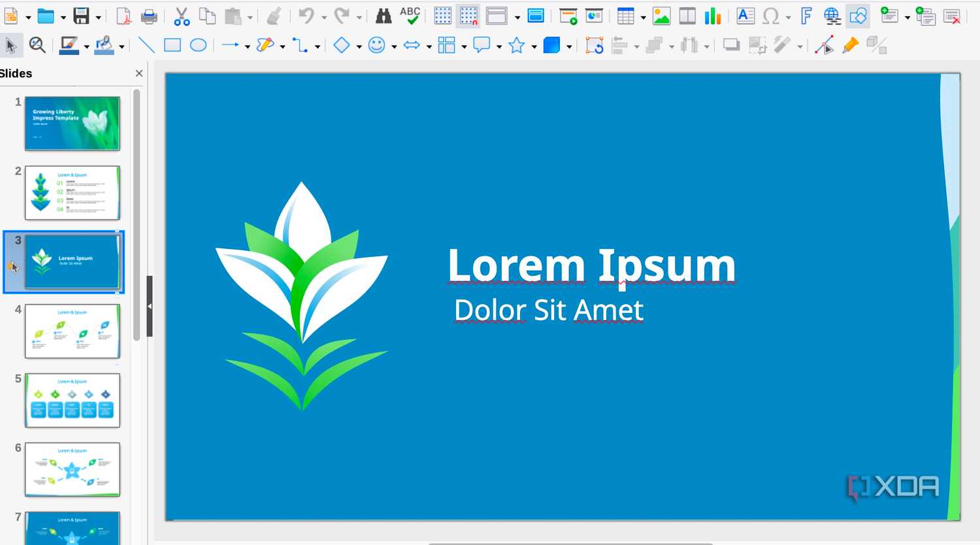The height and width of the screenshot is (545, 980).
Task: Open the Line Color dropdown arrow
Action: coord(86,46)
